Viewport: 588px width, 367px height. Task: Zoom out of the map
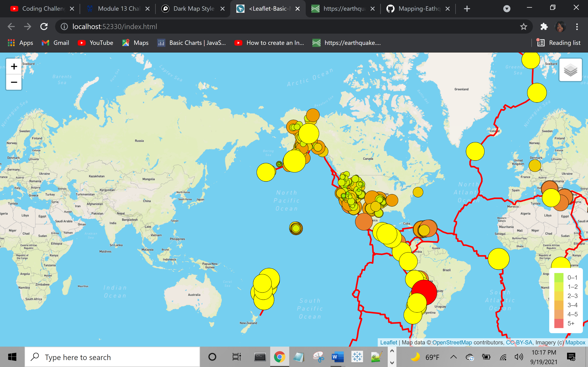click(x=14, y=82)
